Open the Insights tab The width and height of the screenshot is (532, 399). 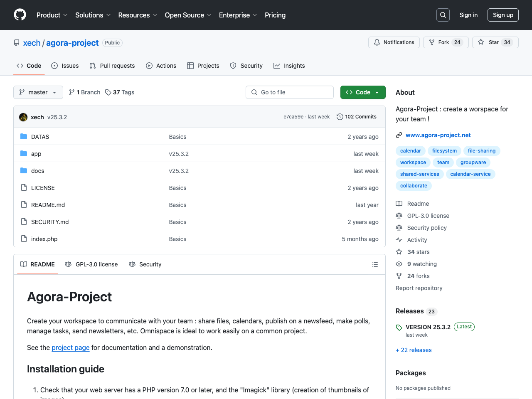tap(289, 66)
